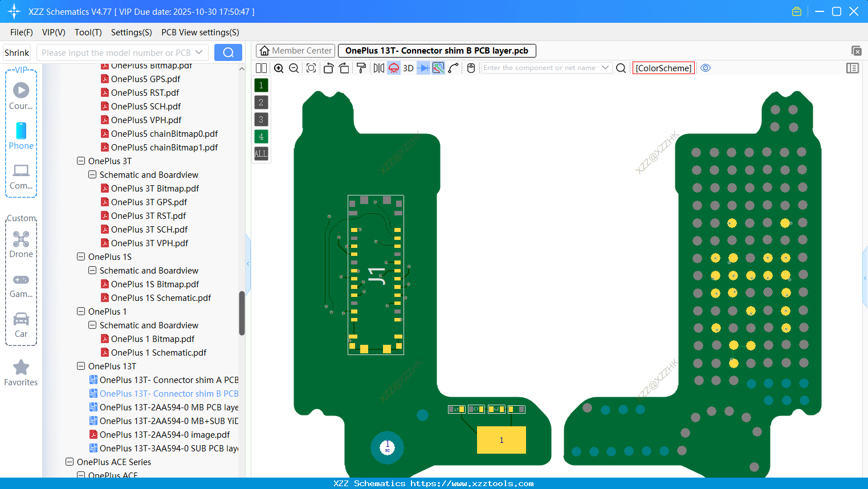Click the Shrink sidebar button
The width and height of the screenshot is (868, 489).
[17, 52]
